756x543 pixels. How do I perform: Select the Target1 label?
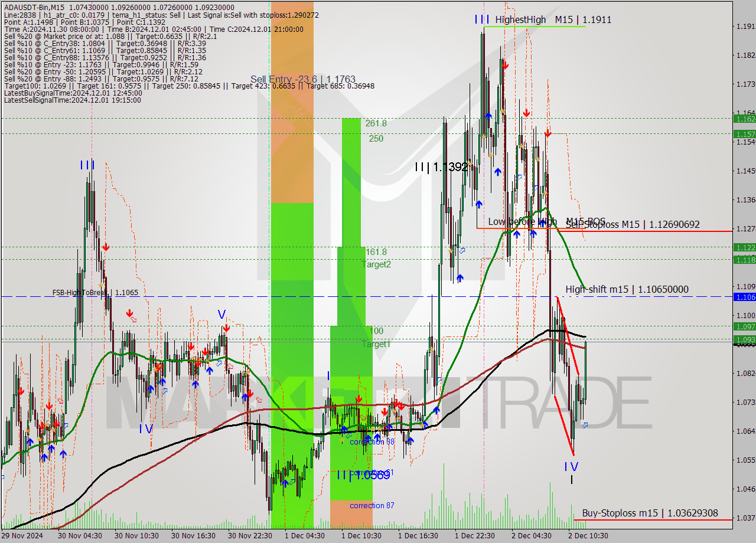coord(376,344)
